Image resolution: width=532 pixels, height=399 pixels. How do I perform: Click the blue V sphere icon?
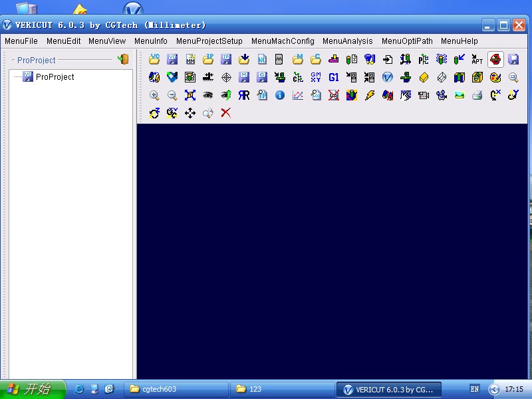pos(388,77)
